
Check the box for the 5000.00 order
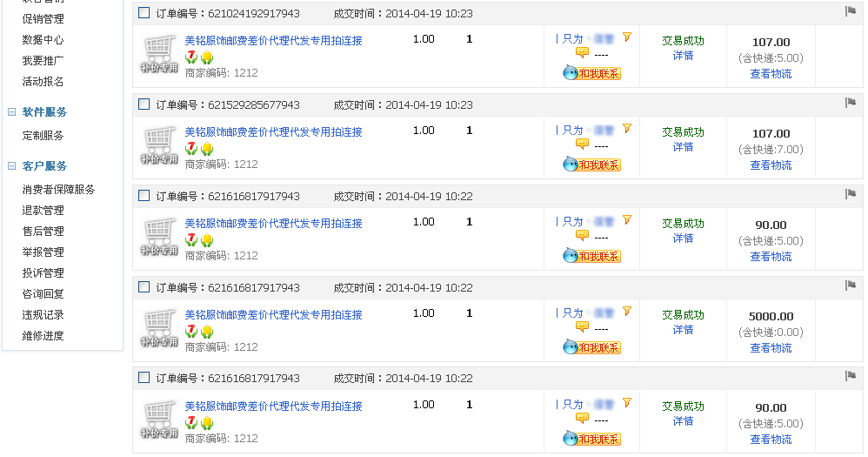point(144,287)
